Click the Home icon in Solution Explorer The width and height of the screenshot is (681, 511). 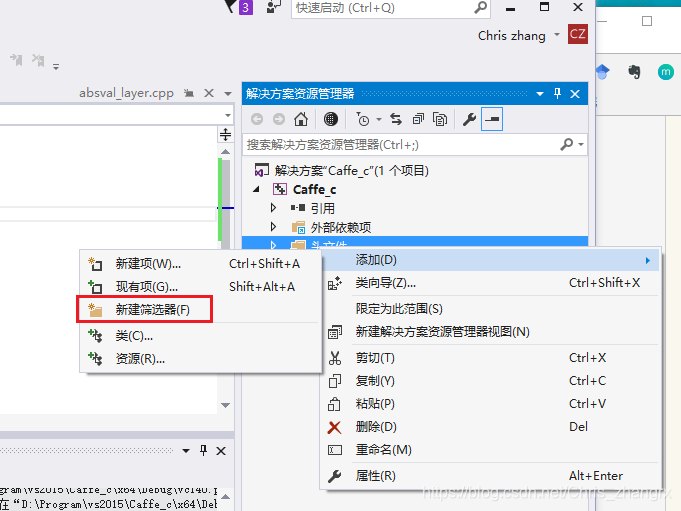tap(301, 119)
